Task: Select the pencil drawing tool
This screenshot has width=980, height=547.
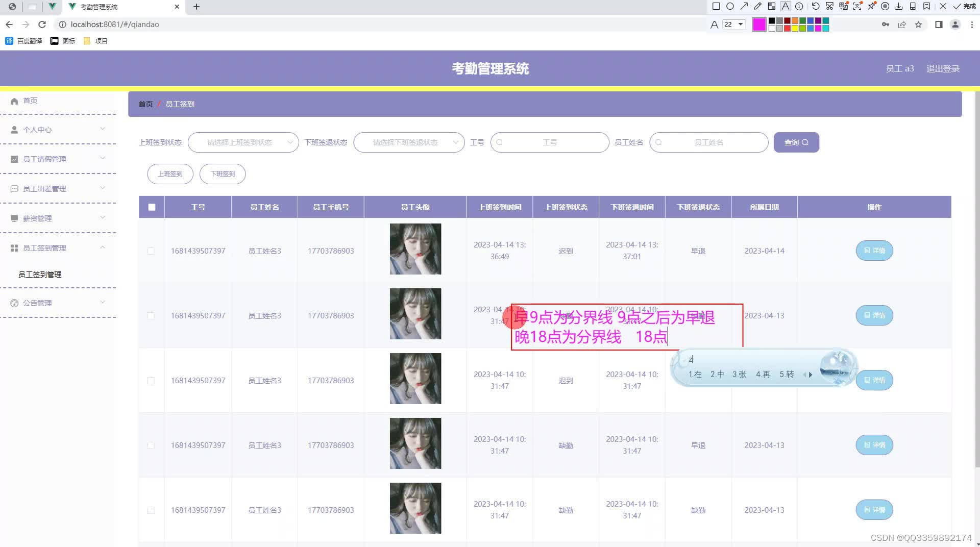Action: pos(758,7)
